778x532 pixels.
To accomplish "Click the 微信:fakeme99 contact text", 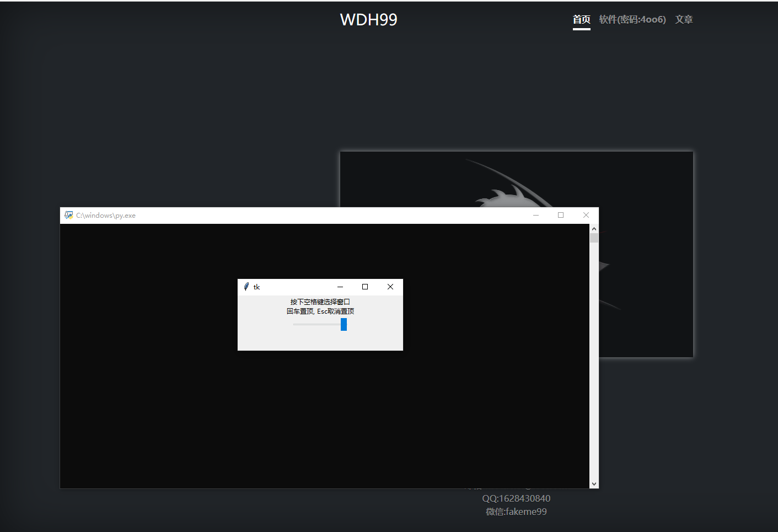I will (x=516, y=512).
